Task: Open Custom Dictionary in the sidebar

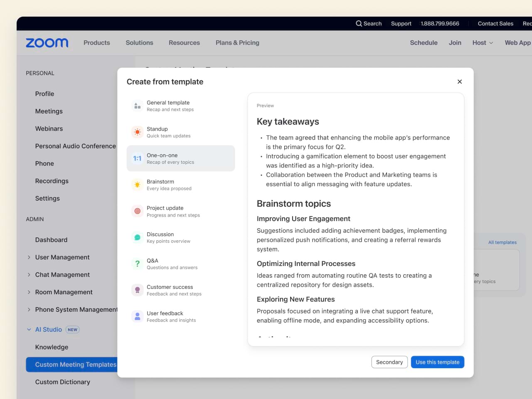Action: click(63, 382)
